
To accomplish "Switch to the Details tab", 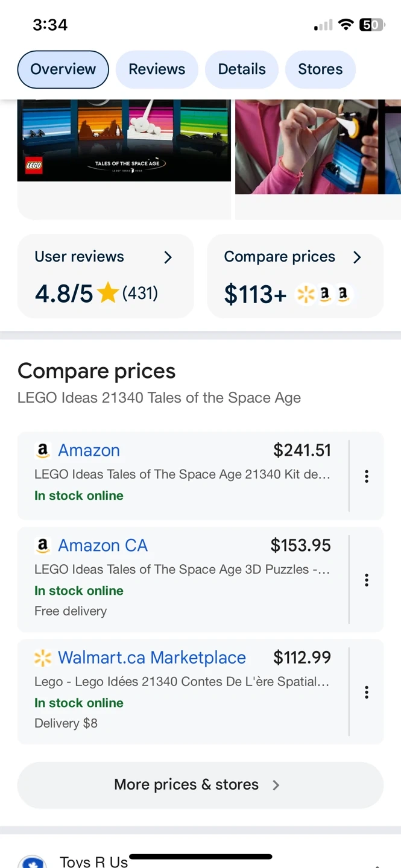I will tap(242, 69).
